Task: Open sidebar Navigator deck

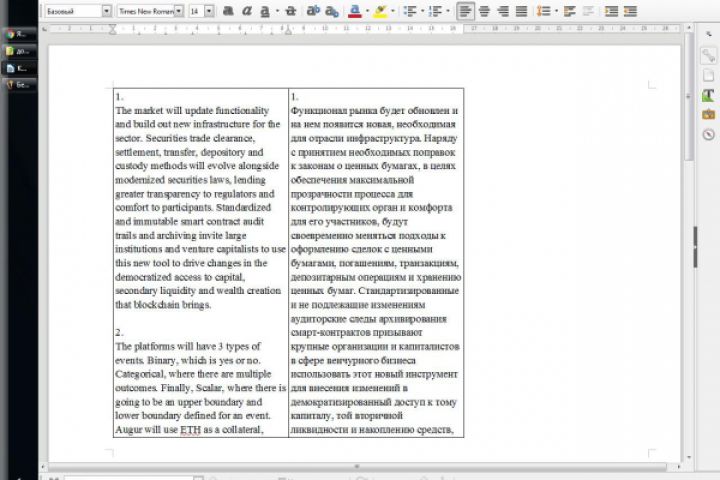Action: click(x=709, y=134)
